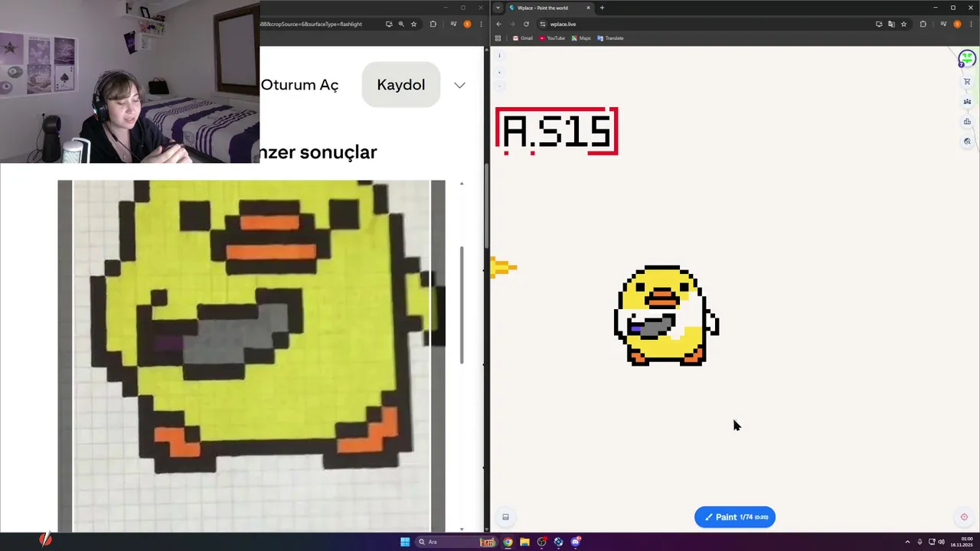Click the duck pixel art on Wplace canvas
The image size is (980, 551).
click(666, 315)
